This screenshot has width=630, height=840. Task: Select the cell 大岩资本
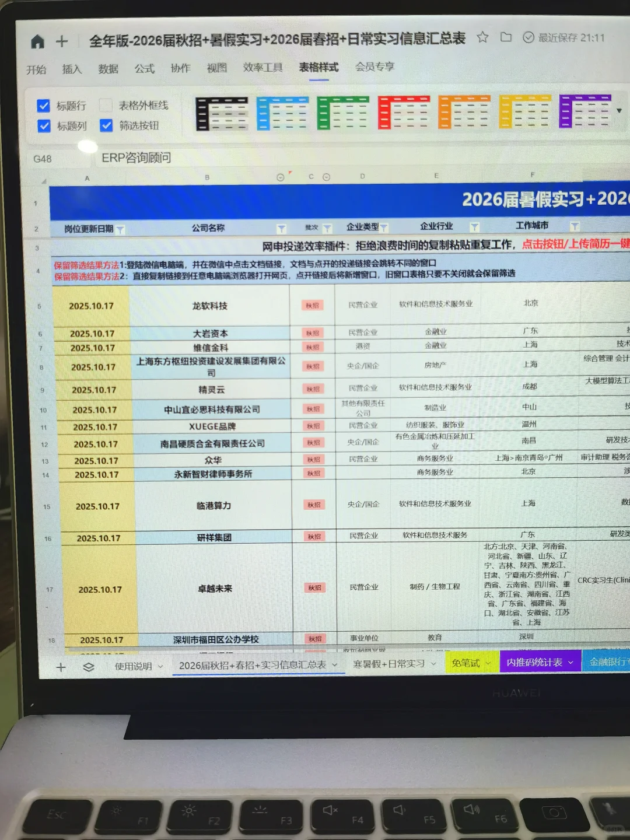[x=211, y=334]
